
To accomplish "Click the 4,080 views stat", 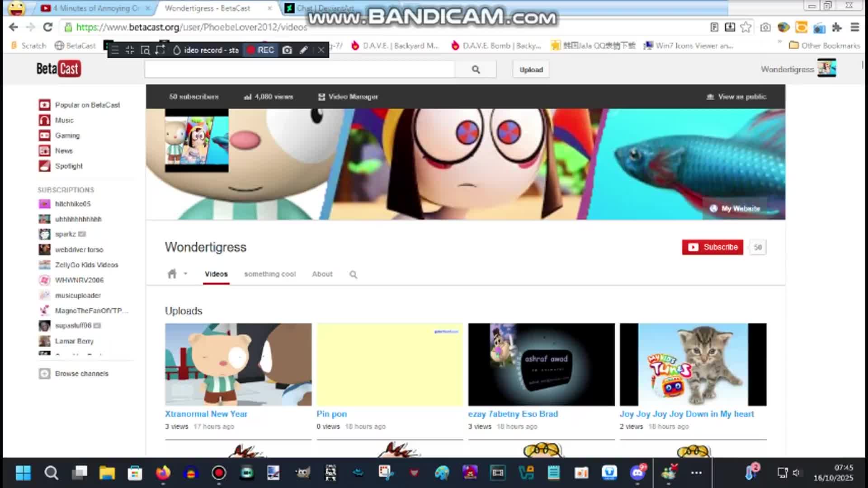I will 269,97.
